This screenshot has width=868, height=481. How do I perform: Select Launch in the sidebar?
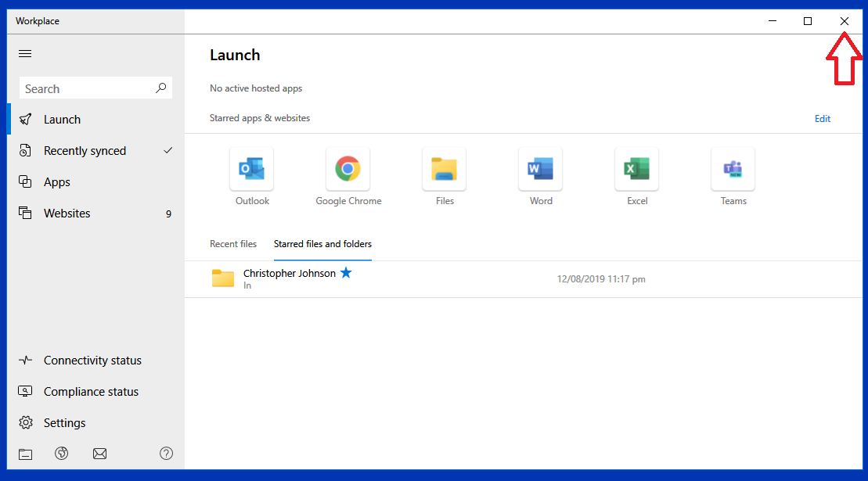(x=95, y=120)
